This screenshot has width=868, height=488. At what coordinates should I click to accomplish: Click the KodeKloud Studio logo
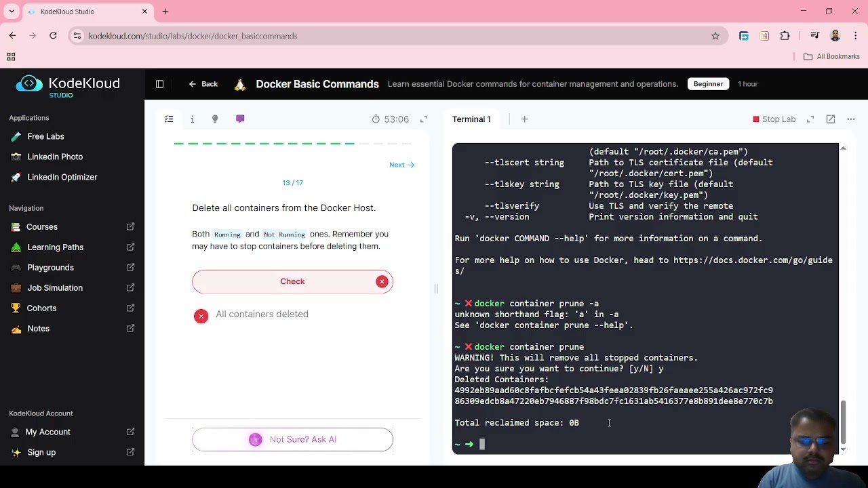point(68,86)
